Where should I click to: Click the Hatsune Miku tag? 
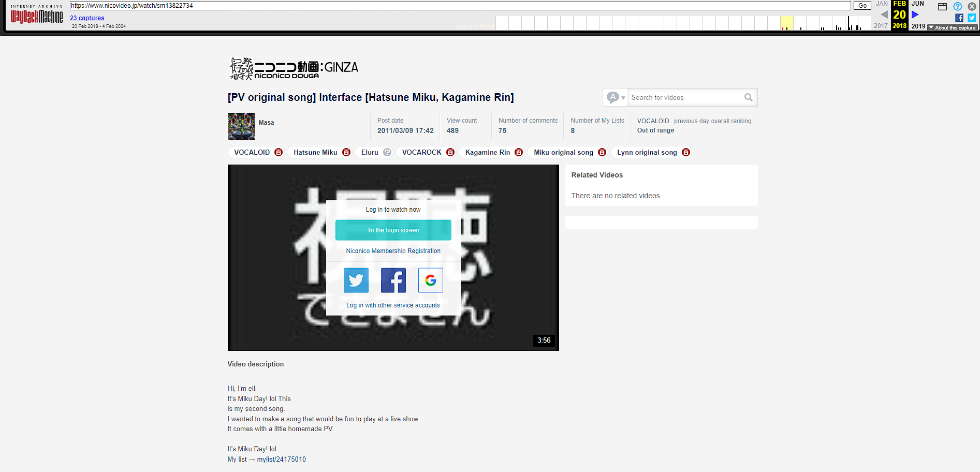click(x=315, y=152)
